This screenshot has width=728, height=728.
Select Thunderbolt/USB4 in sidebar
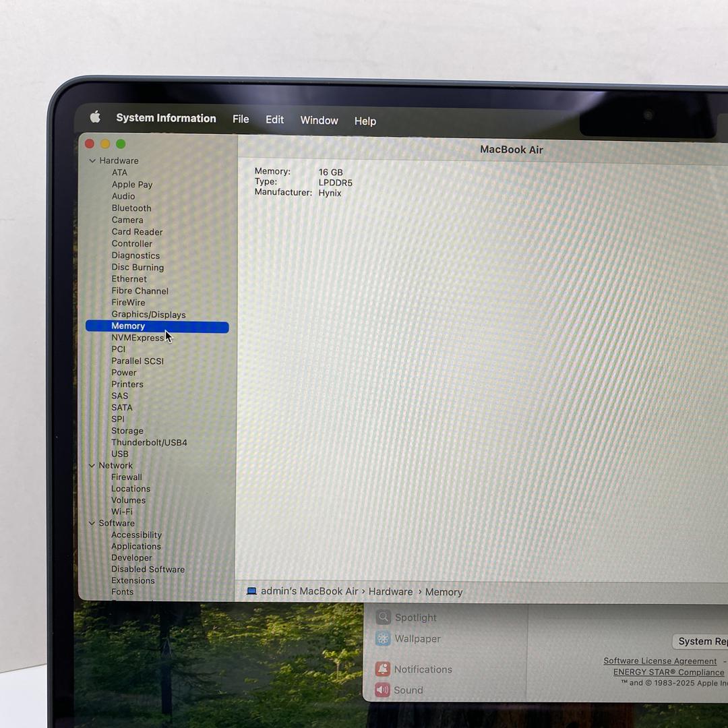pyautogui.click(x=149, y=442)
